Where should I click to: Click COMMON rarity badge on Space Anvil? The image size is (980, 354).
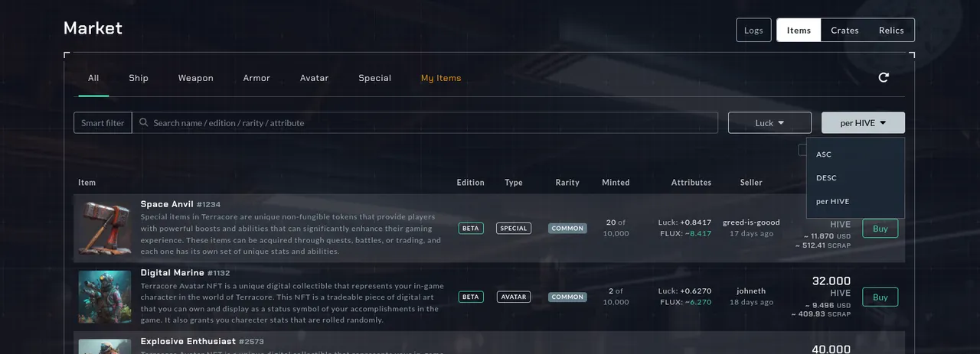point(567,228)
